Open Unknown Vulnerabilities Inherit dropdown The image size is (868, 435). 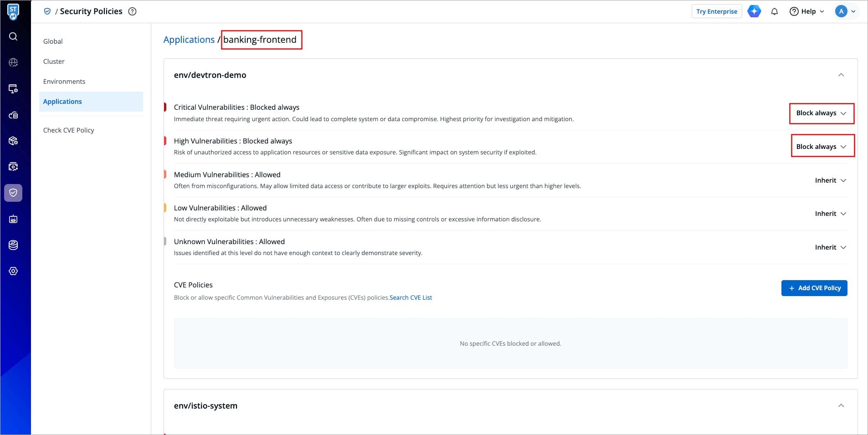point(830,247)
